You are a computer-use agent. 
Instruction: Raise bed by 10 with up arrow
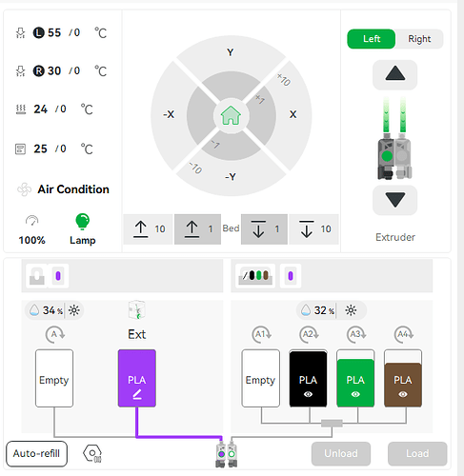[149, 229]
